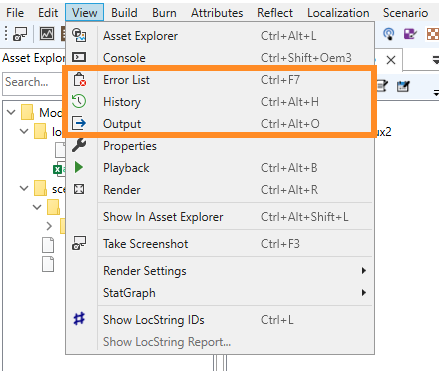
Task: Select History in the View menu
Action: pos(220,102)
